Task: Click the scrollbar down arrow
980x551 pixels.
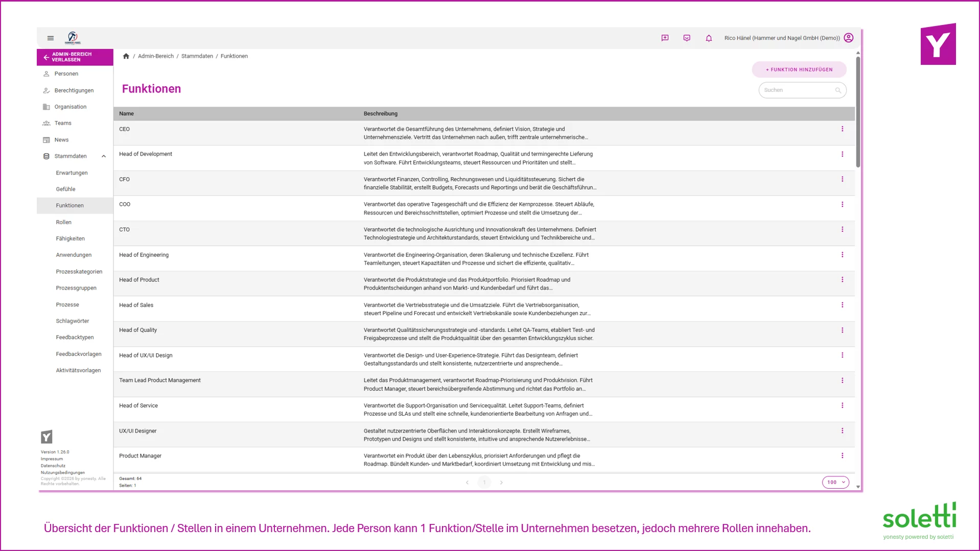Action: coord(858,487)
